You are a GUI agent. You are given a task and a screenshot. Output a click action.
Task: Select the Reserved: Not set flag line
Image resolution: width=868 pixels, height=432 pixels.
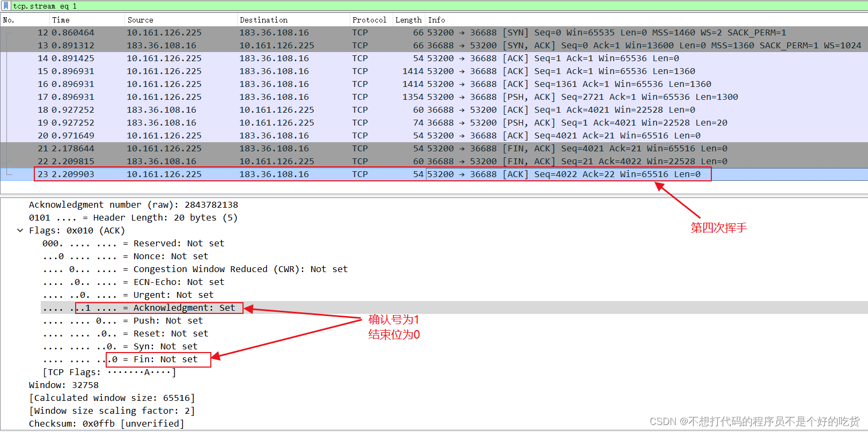(x=134, y=244)
